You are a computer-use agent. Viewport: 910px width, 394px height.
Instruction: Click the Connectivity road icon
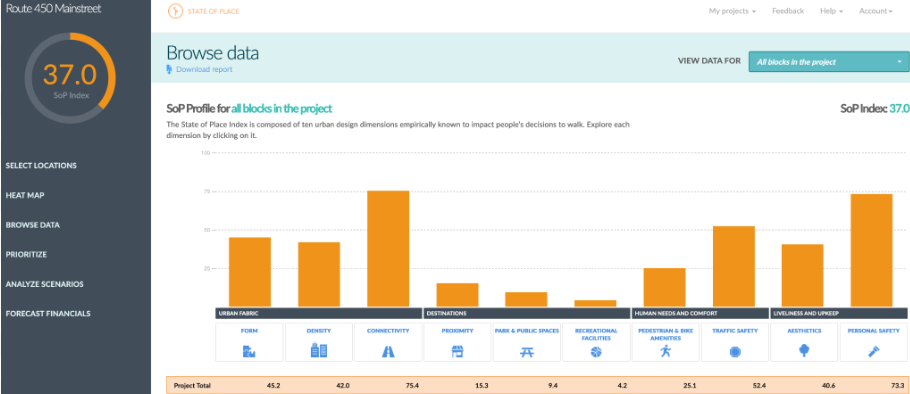point(388,351)
